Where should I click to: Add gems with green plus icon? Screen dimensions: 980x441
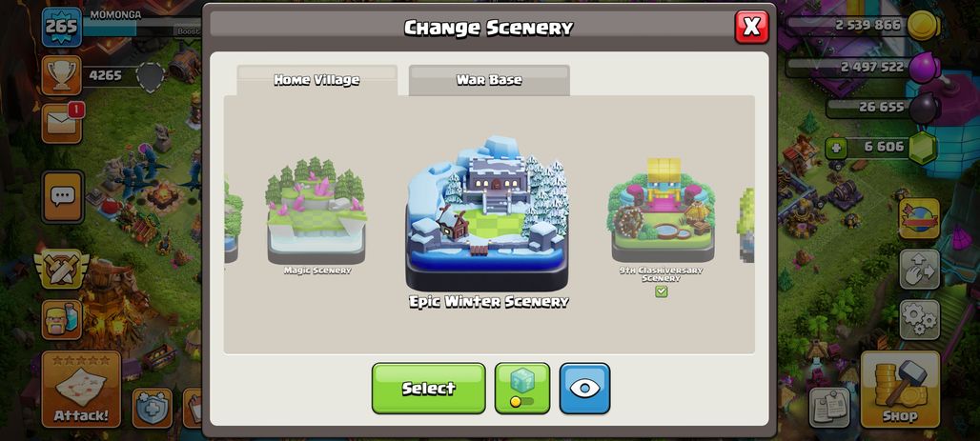click(x=836, y=149)
